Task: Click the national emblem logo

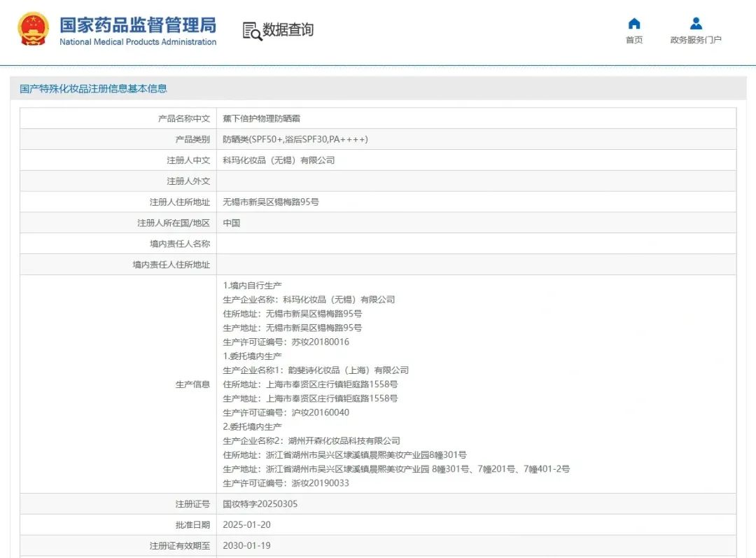Action: click(x=34, y=29)
